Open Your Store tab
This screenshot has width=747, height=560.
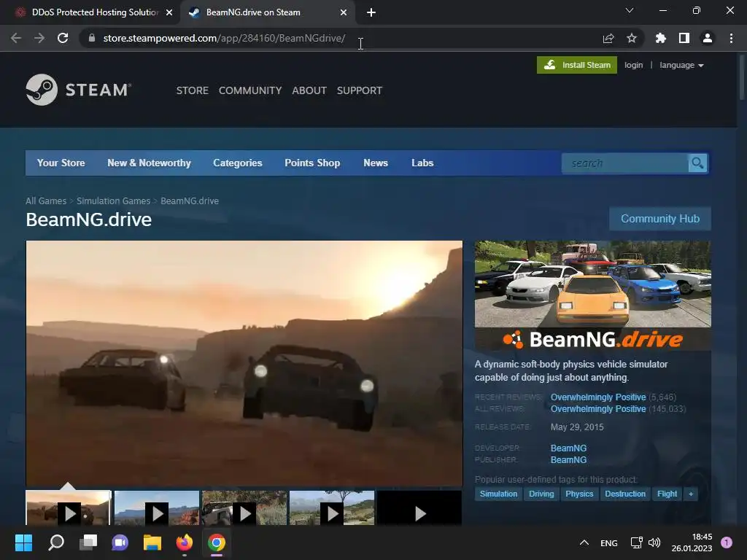click(61, 163)
